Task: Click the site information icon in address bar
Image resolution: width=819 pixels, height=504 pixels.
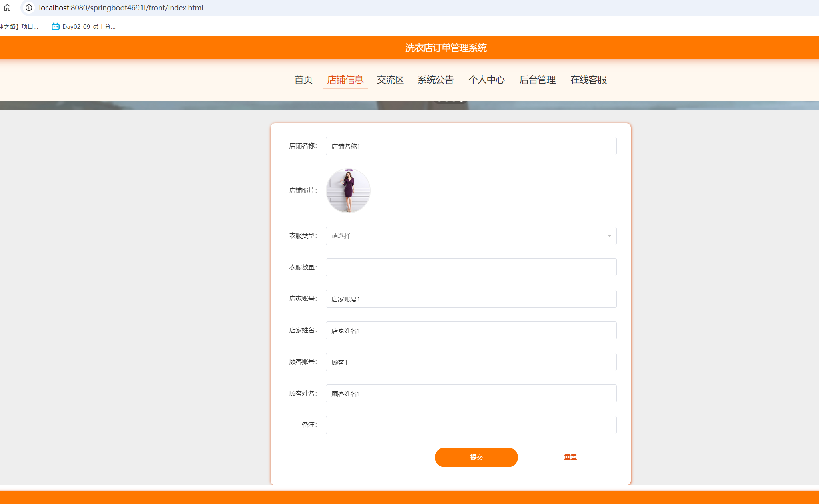Action: click(28, 8)
